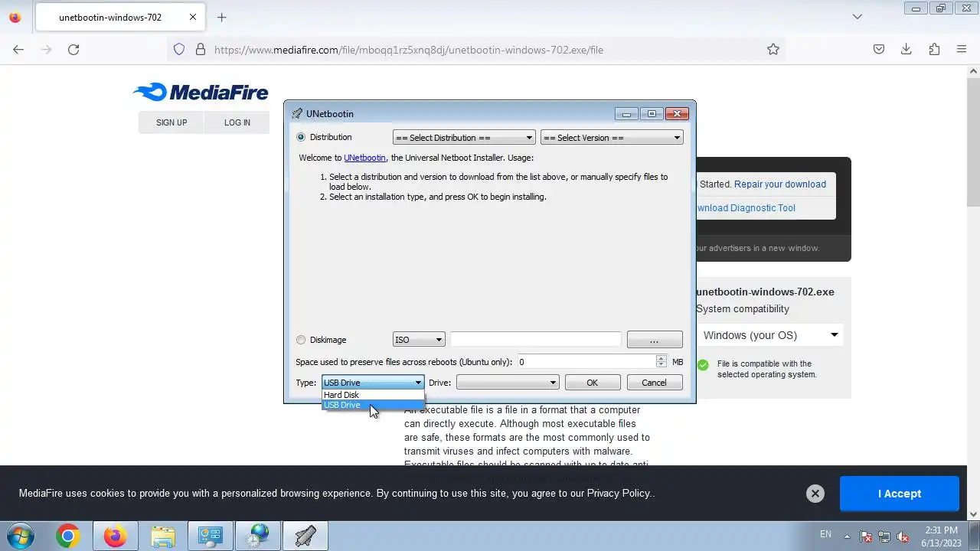
Task: Click the disk image file path field
Action: (536, 340)
